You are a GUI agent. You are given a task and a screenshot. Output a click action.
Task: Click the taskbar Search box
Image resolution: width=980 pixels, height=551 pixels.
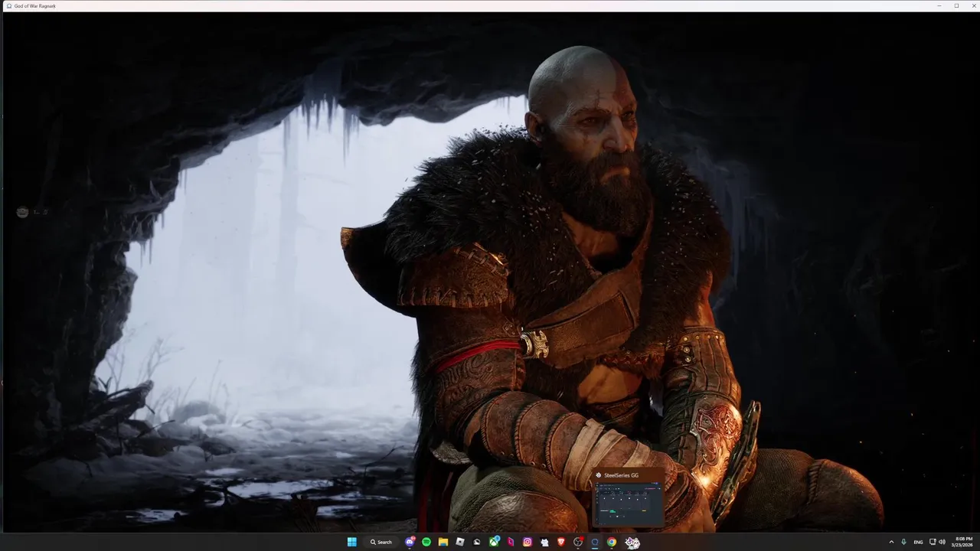tap(381, 542)
